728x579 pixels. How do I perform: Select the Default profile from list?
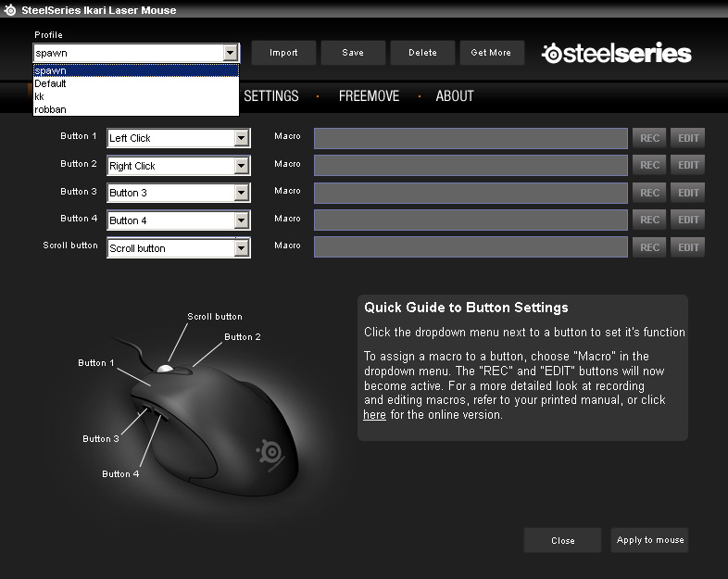tap(136, 83)
